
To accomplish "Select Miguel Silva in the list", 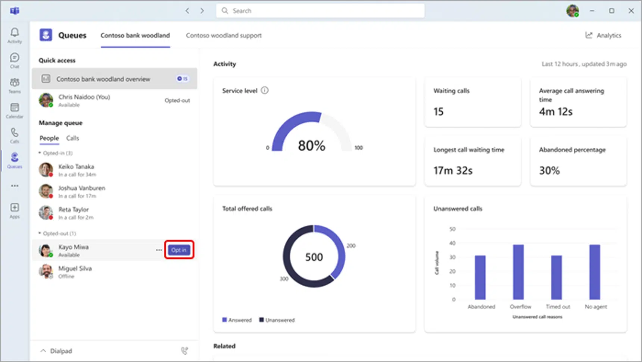I will tap(115, 272).
